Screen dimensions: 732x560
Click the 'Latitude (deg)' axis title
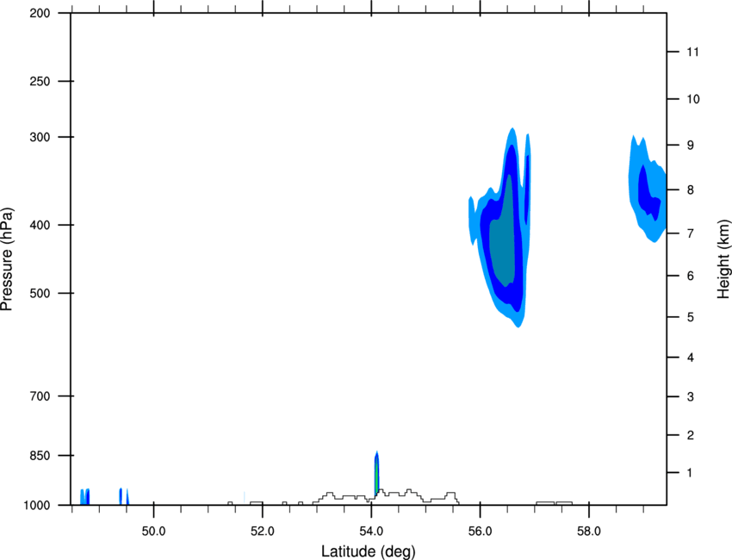[368, 551]
